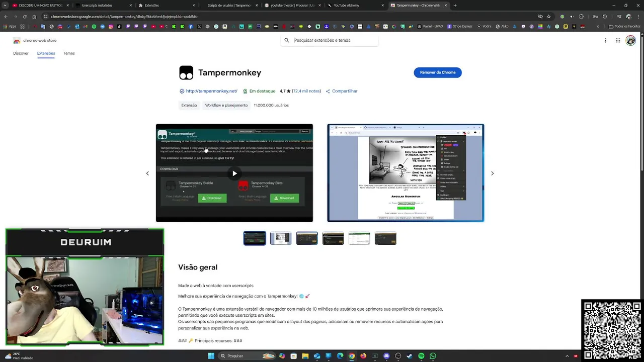The image size is (644, 362).
Task: Click 'Extensão' category chip
Action: point(189,105)
